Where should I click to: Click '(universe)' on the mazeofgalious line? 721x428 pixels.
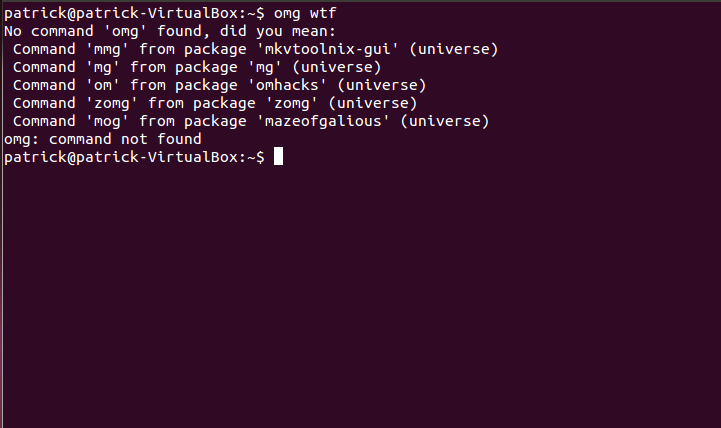[445, 121]
